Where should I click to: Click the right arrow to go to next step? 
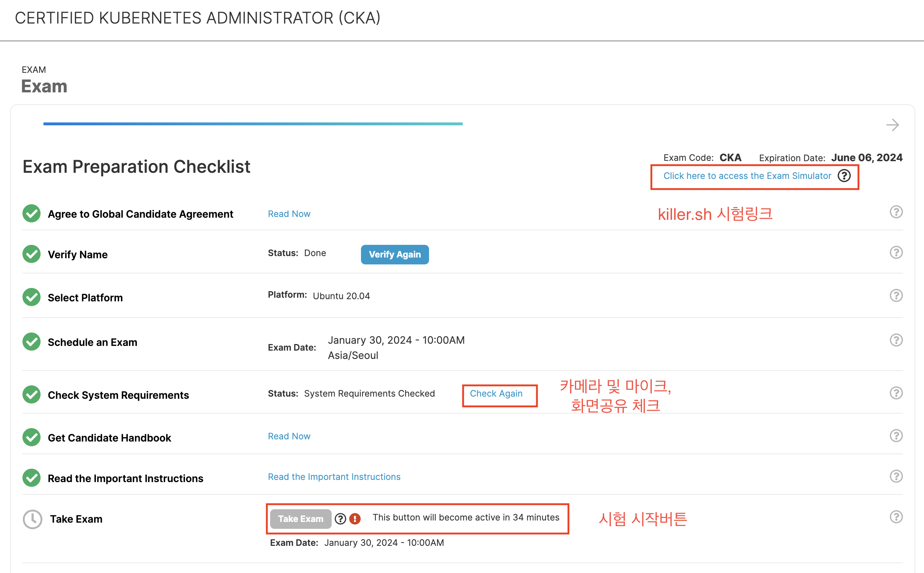point(892,125)
